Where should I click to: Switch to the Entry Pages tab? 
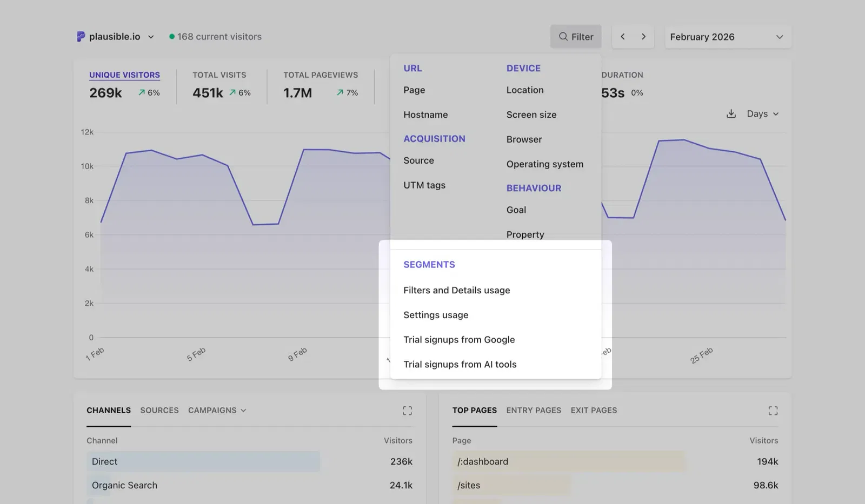[533, 411]
